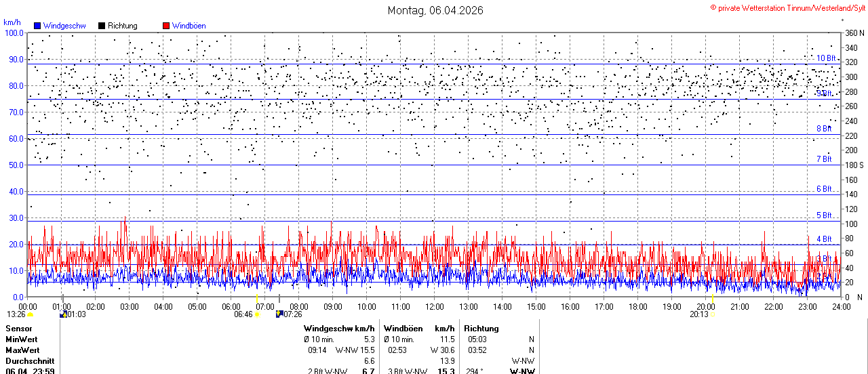Click the 50.0 value on speed axis
Screen dimensions: 868x374
coord(16,165)
